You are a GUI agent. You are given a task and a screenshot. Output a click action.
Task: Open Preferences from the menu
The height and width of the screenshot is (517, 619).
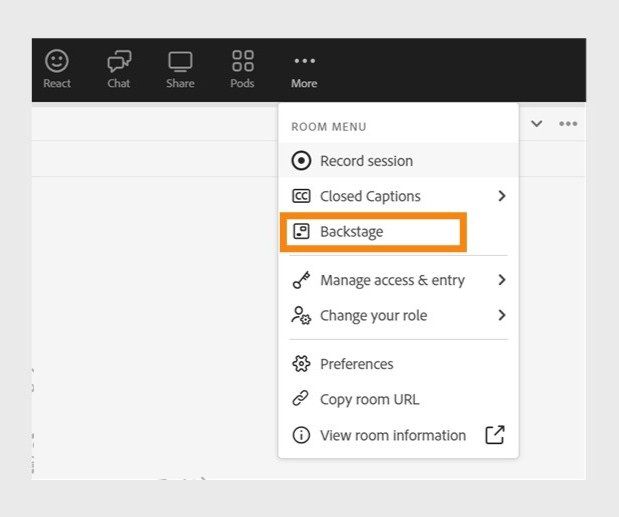pyautogui.click(x=398, y=364)
